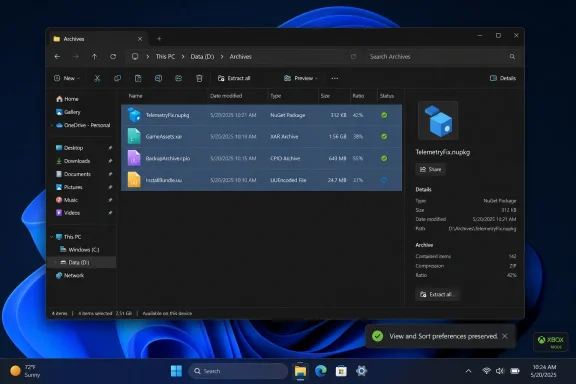
Task: Add a new tab
Action: tap(159, 39)
